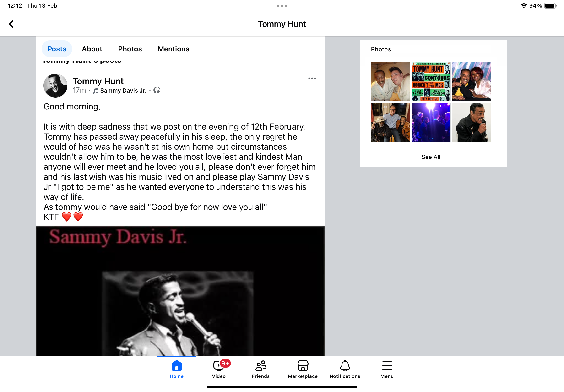Screen dimensions: 564x392
Task: Open the three-dot post options menu
Action: point(312,78)
